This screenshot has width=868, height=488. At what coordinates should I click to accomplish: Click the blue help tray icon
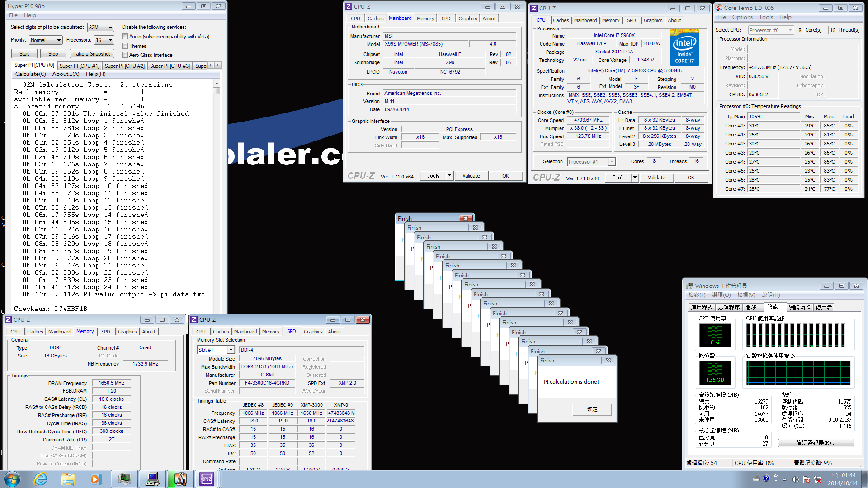point(766,479)
